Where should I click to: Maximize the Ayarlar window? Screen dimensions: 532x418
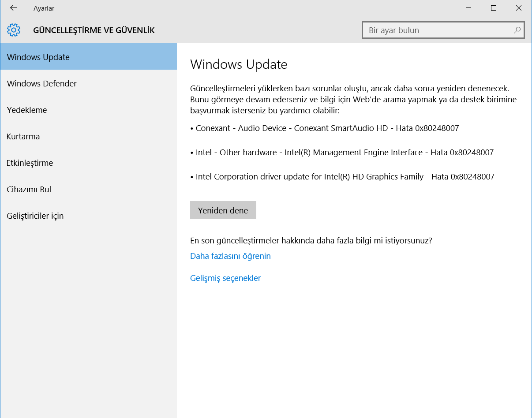(x=494, y=8)
